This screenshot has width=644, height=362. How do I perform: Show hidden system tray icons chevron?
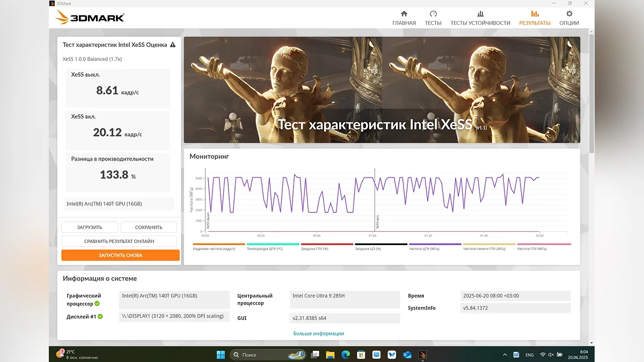coord(505,354)
